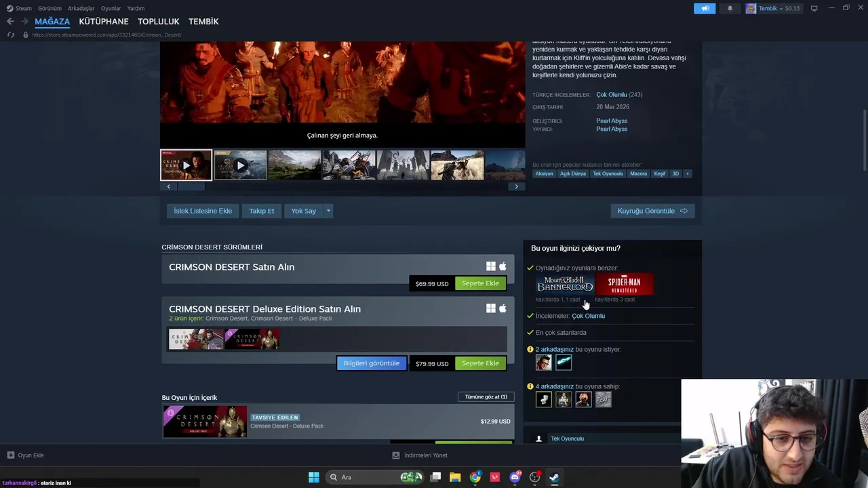Click the 3D tag
Screen dimensions: 868x488
tap(675, 174)
